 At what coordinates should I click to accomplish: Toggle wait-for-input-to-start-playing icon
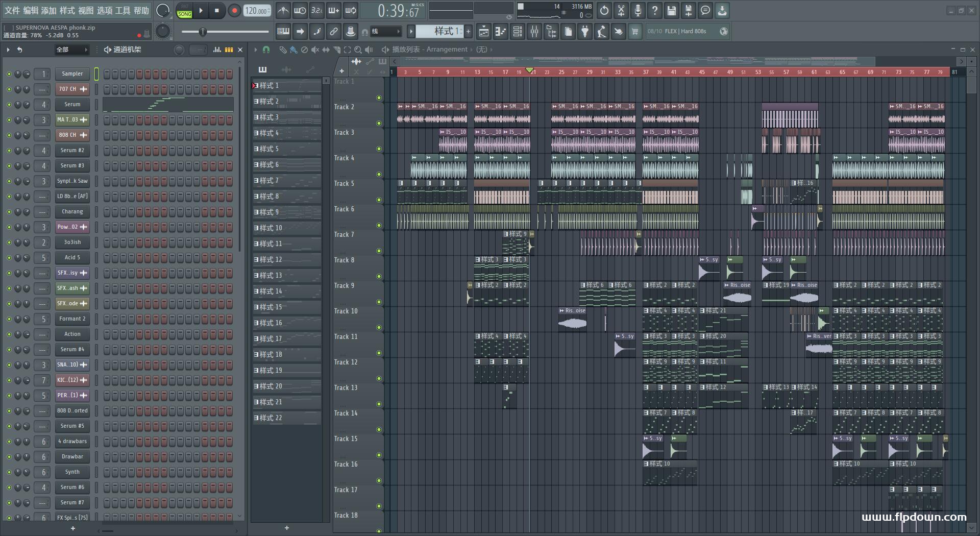point(300,10)
